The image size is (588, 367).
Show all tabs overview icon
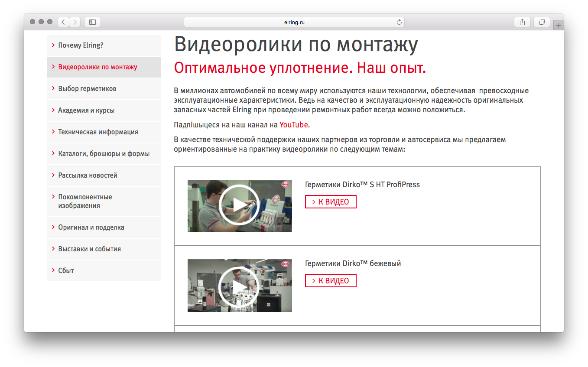pyautogui.click(x=542, y=22)
